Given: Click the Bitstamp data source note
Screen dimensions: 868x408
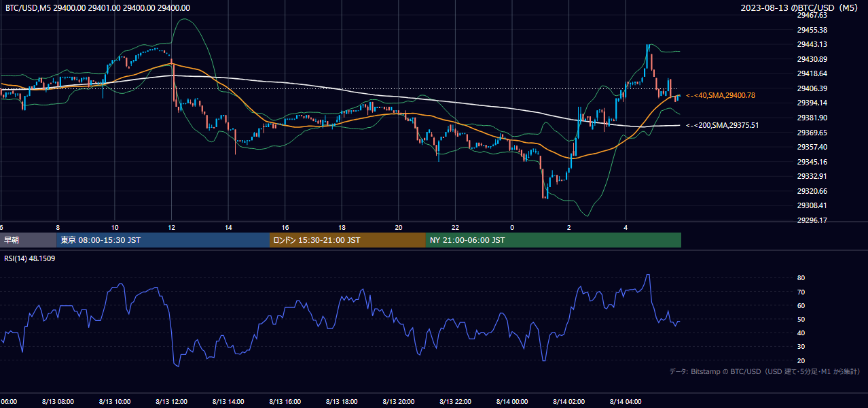Looking at the screenshot, I should pos(765,372).
